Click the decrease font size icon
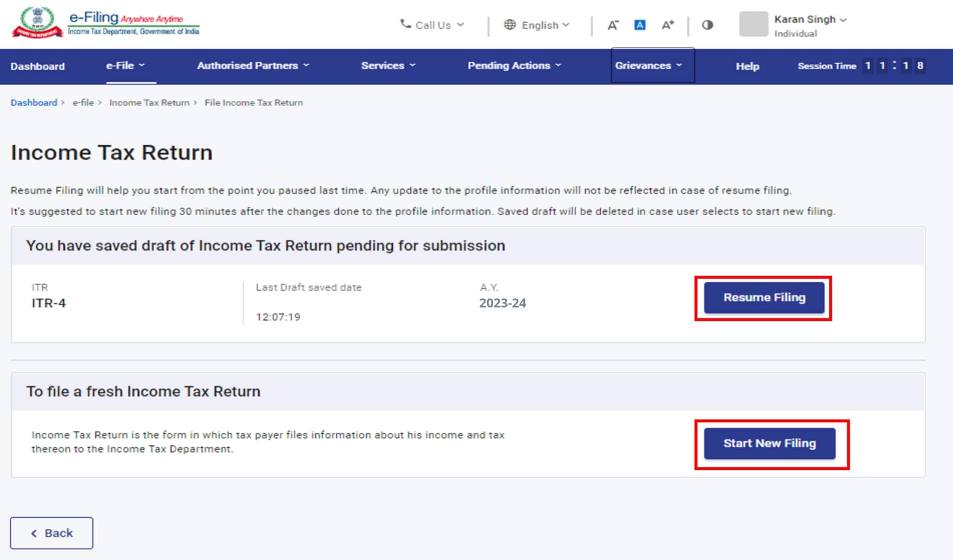 tap(613, 25)
